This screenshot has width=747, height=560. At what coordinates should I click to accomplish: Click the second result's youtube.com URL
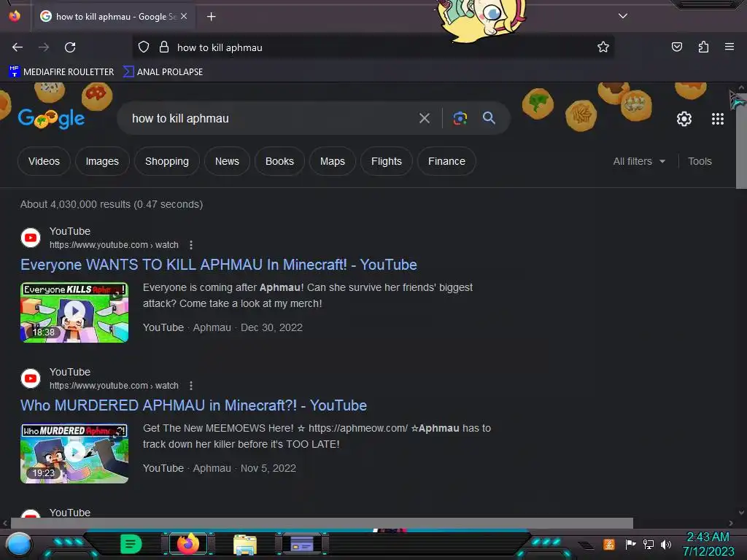[114, 386]
